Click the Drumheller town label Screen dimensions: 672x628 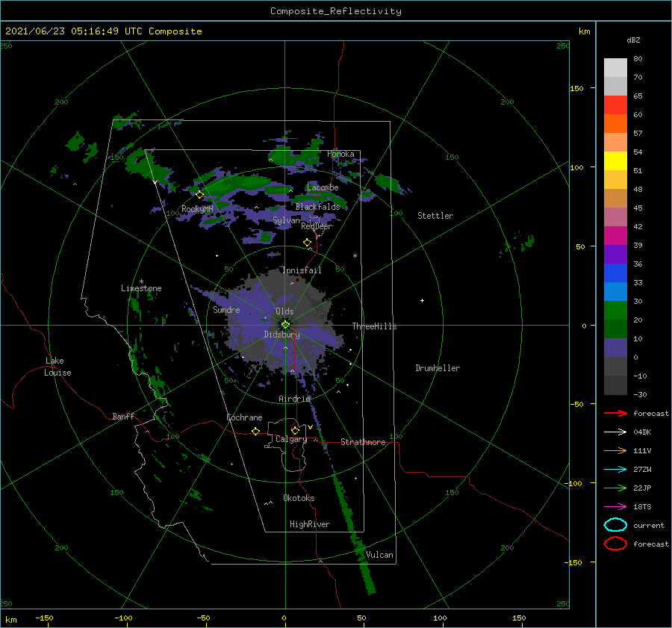pyautogui.click(x=438, y=368)
